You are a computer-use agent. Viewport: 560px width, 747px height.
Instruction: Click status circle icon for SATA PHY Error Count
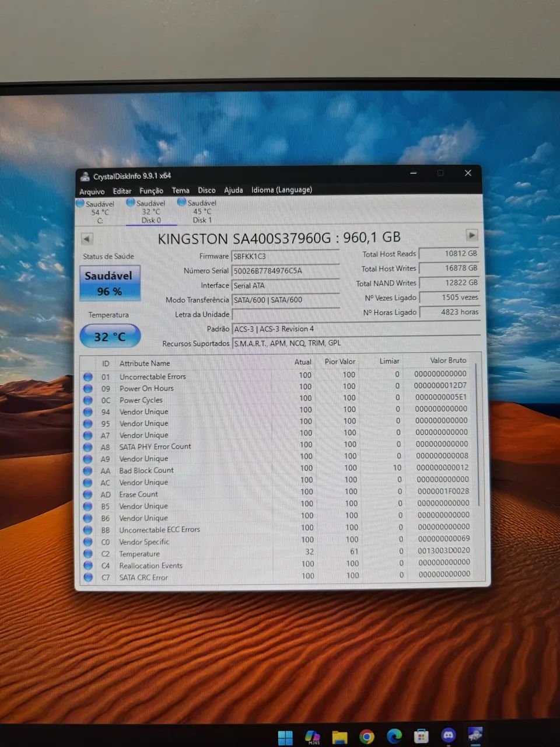[x=88, y=448]
